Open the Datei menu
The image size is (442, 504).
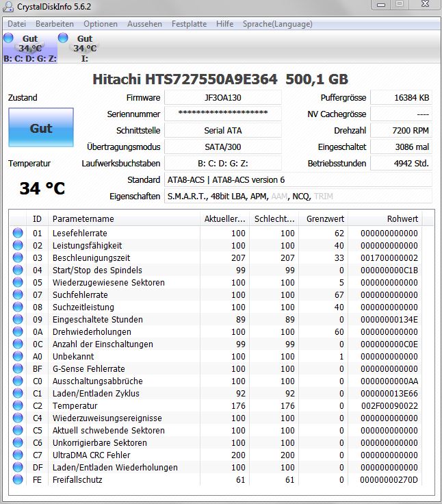point(16,24)
